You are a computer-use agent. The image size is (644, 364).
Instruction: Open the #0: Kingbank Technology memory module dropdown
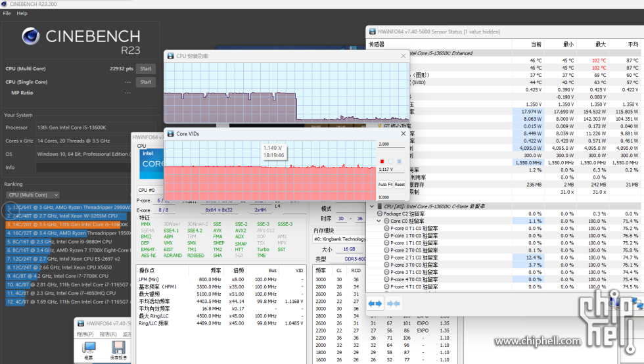click(339, 239)
